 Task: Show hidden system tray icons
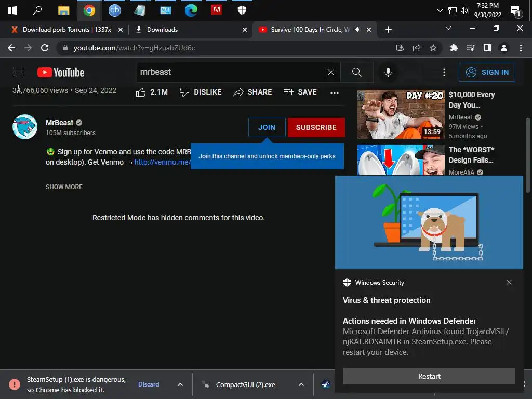point(440,10)
